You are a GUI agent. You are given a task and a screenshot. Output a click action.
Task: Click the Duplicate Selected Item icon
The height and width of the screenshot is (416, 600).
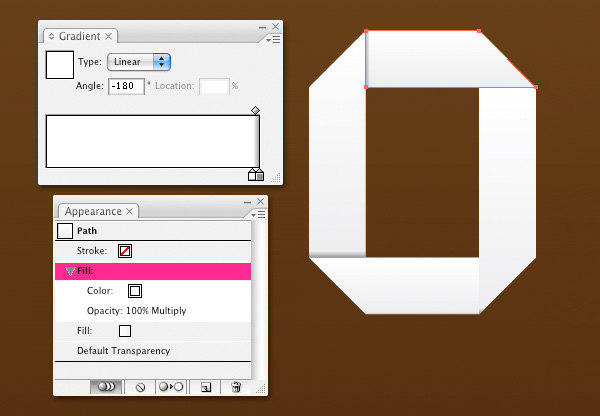point(205,387)
